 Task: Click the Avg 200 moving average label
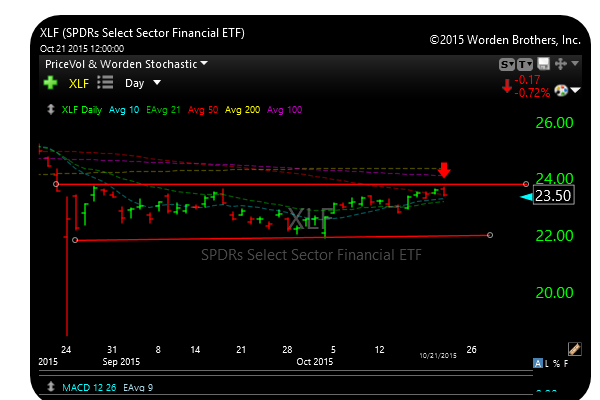coord(242,110)
